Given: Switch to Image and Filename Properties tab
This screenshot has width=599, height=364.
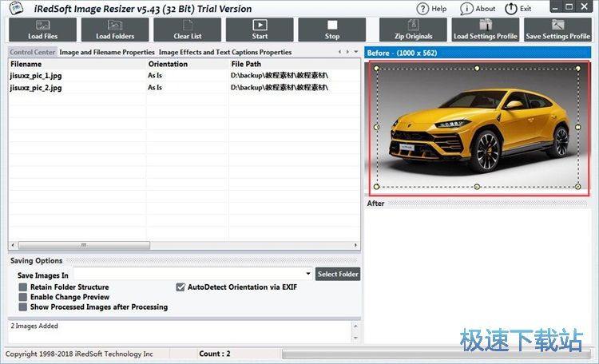Looking at the screenshot, I should point(107,52).
